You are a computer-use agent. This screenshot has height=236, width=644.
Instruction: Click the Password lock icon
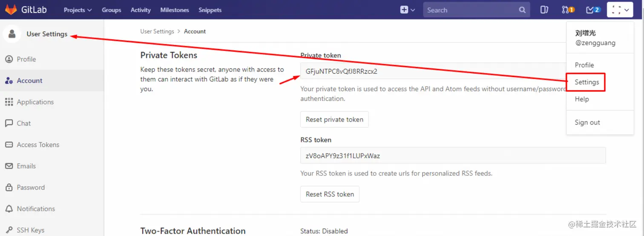pyautogui.click(x=9, y=187)
